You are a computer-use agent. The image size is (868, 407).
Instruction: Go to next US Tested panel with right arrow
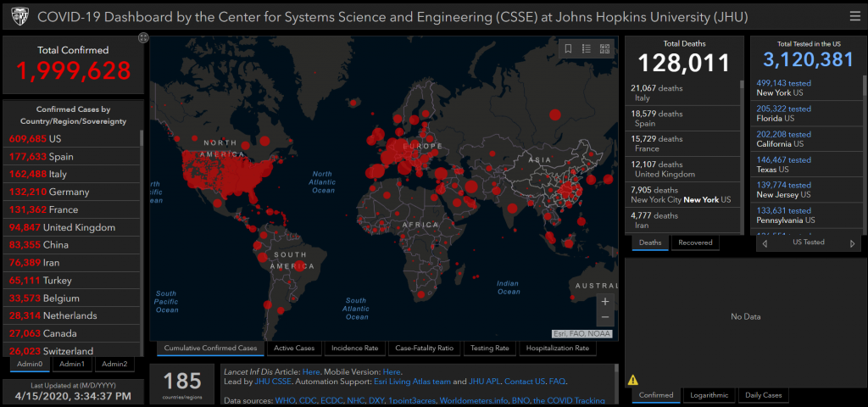click(x=853, y=243)
